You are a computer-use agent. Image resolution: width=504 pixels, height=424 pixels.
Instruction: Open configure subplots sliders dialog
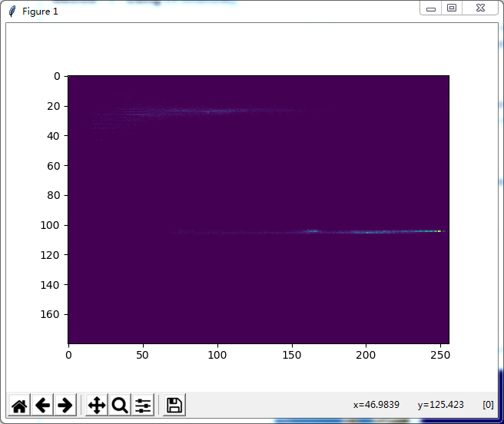(x=143, y=405)
